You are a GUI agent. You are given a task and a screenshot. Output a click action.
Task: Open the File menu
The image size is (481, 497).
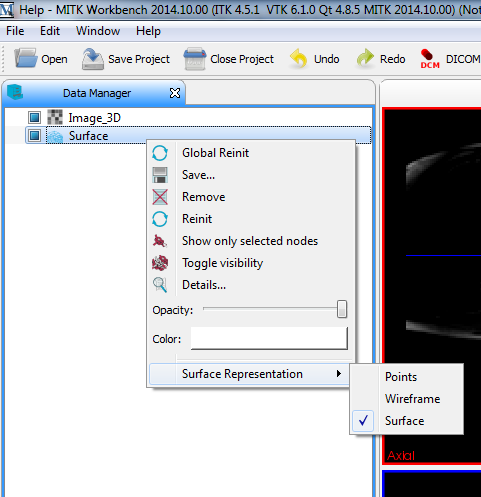pos(15,31)
